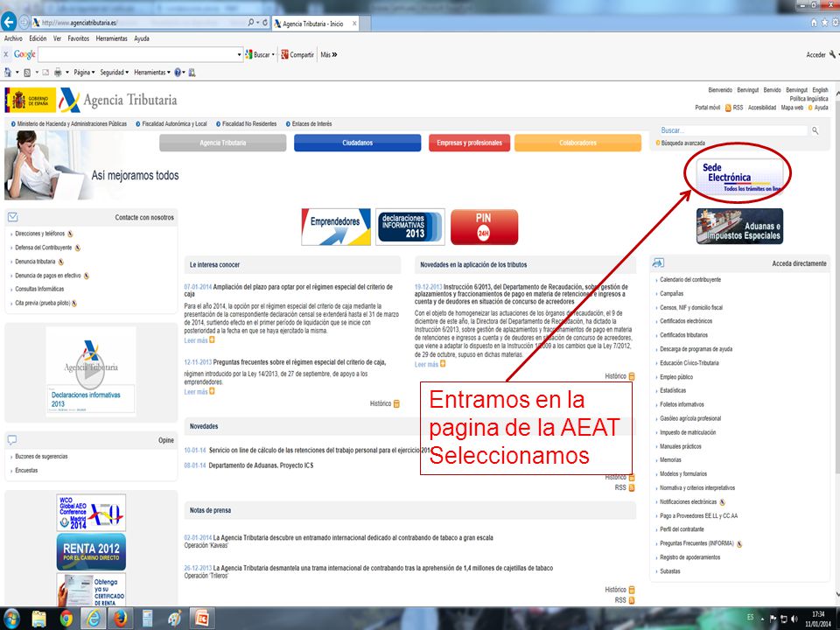The width and height of the screenshot is (840, 630).
Task: Open the Herramientas dropdown in command bar
Action: [152, 73]
